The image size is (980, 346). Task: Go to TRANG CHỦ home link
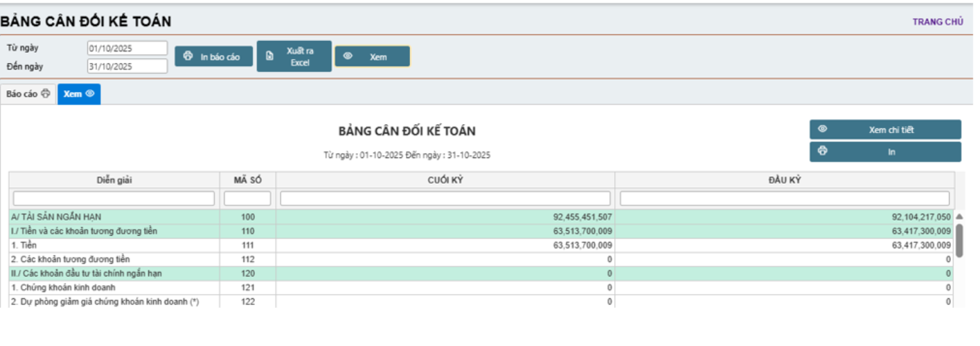[937, 22]
